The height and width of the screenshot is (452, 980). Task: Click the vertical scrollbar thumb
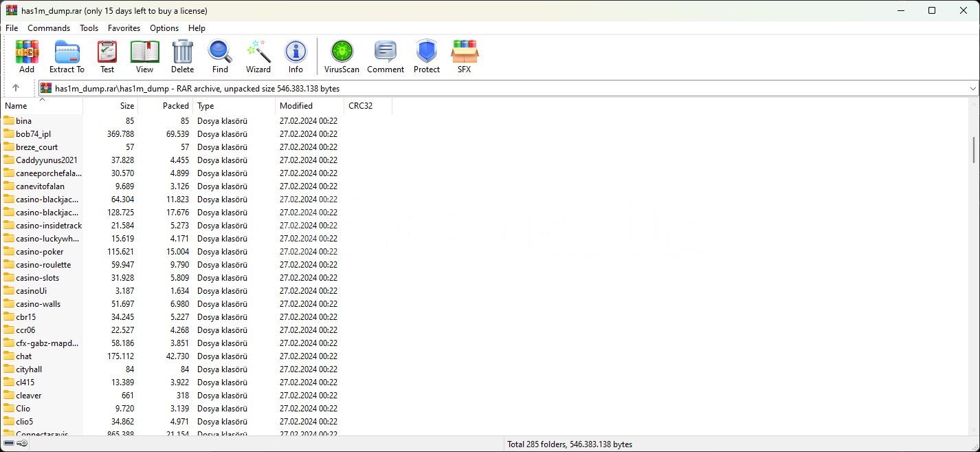tap(974, 149)
